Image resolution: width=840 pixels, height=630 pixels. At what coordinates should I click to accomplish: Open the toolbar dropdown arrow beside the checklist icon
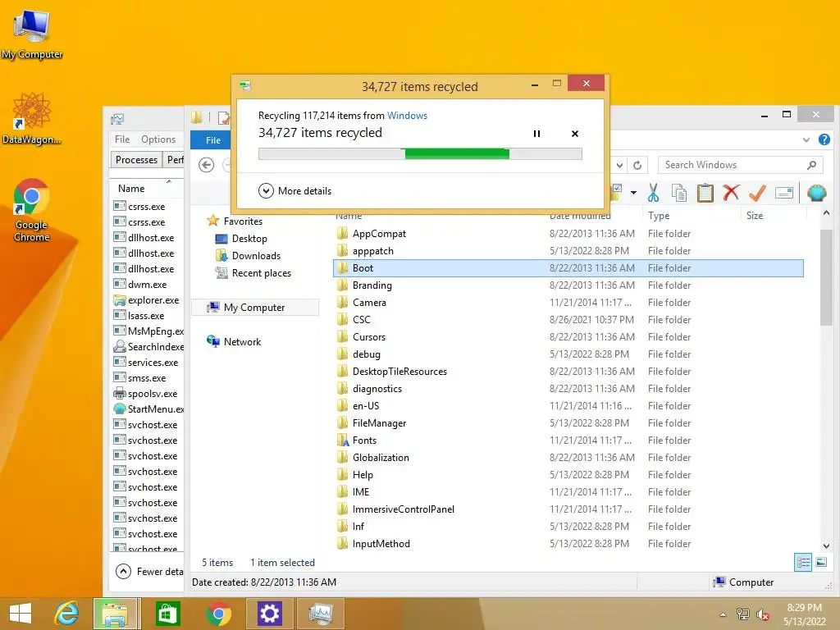coord(634,192)
